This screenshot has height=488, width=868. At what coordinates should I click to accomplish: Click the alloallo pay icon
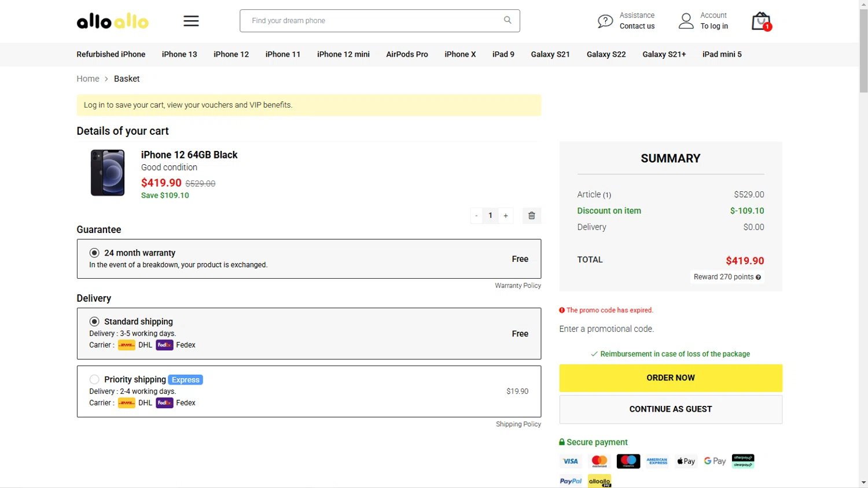[599, 481]
